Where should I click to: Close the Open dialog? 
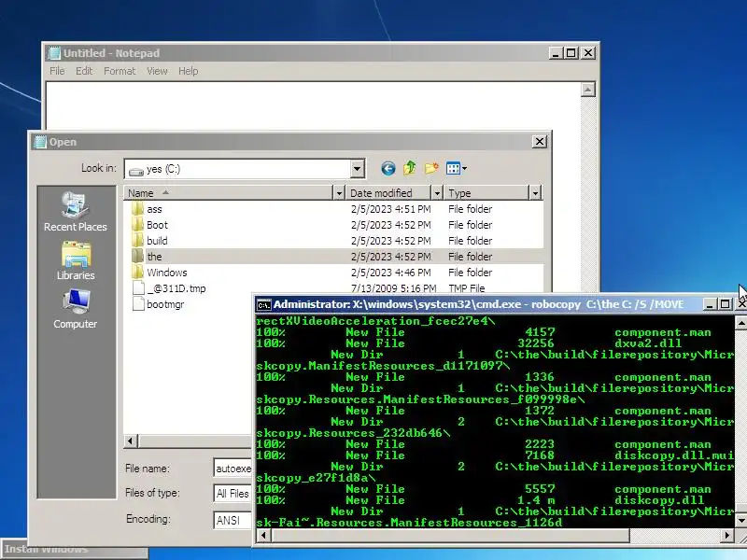coord(540,142)
